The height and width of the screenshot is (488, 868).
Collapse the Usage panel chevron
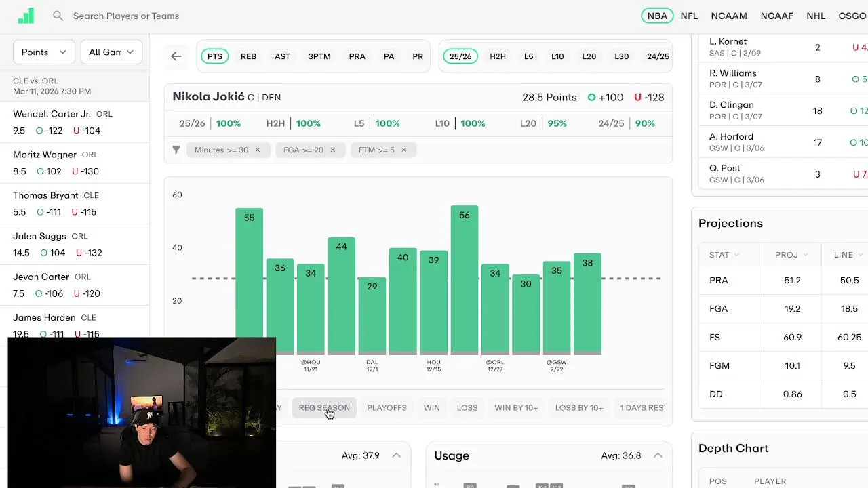(658, 455)
